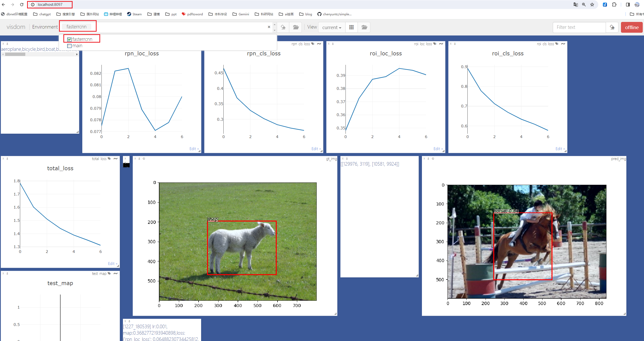Toggle the offline connection button
The height and width of the screenshot is (341, 644).
point(632,27)
